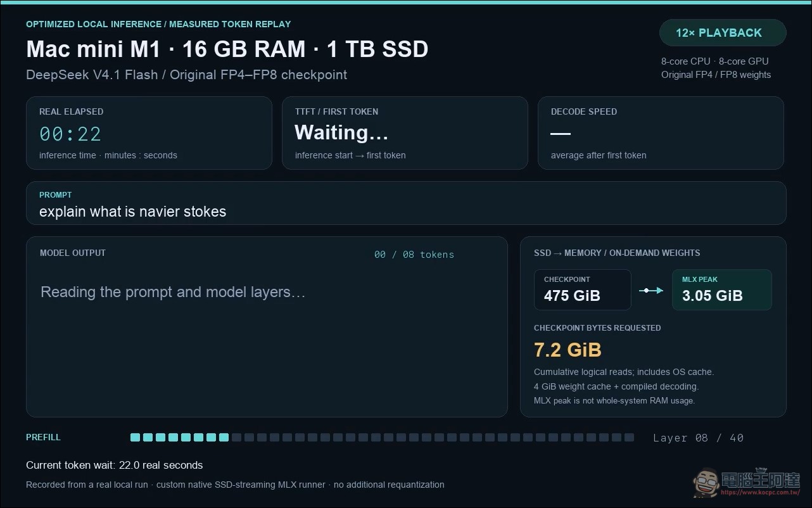Click the 7.2 GiB bytes requested value
812x508 pixels.
[568, 350]
